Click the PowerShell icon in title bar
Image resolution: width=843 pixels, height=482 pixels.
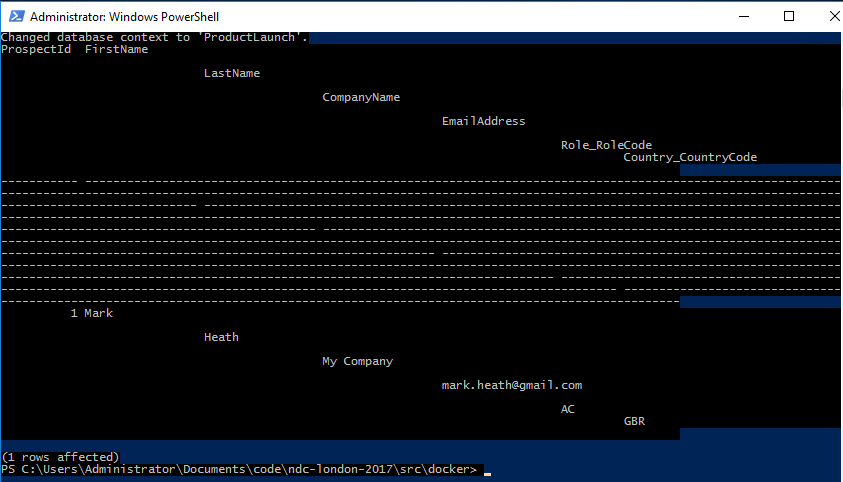[15, 16]
